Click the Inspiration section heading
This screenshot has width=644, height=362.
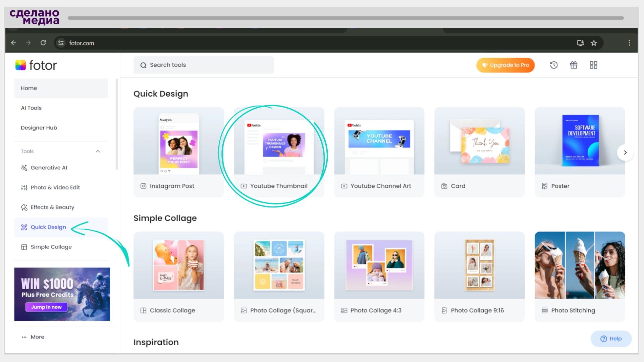click(x=156, y=342)
